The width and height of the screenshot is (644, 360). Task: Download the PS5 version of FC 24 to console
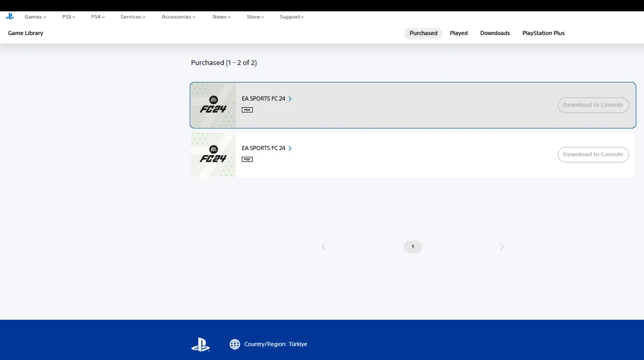tap(593, 154)
